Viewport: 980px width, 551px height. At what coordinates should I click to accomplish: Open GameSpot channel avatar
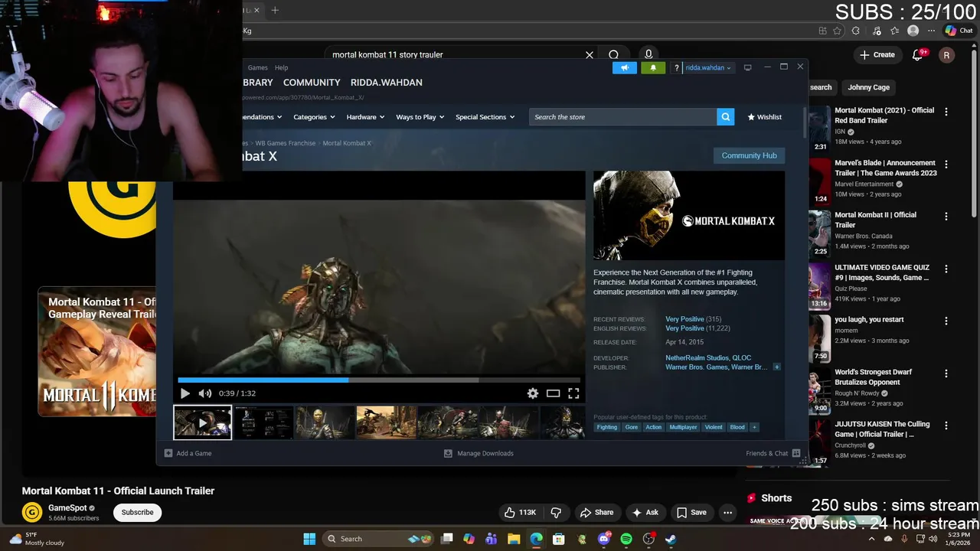tap(32, 512)
